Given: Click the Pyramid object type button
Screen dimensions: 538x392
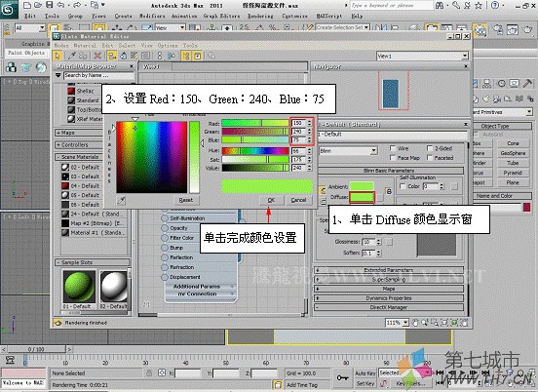Looking at the screenshot, I should coord(513,173).
